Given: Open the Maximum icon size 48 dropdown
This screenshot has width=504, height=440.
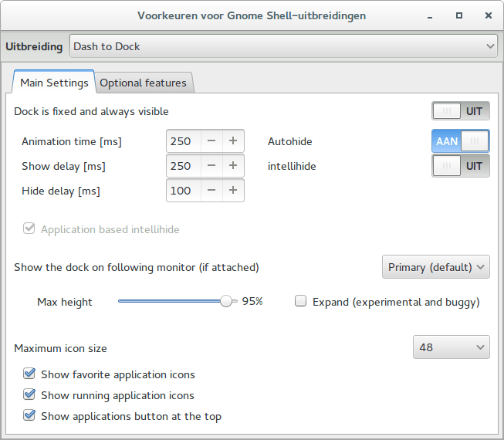Looking at the screenshot, I should (x=452, y=347).
